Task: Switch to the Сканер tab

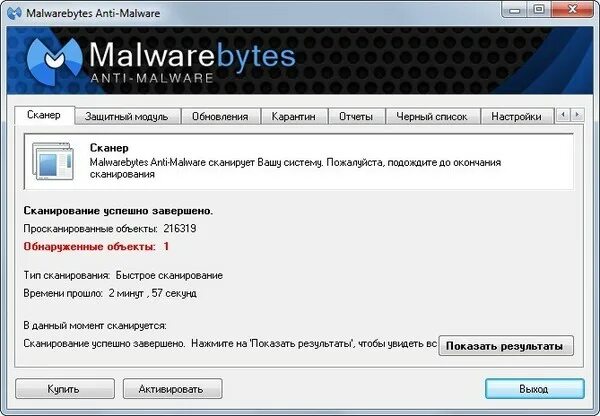Action: 44,115
